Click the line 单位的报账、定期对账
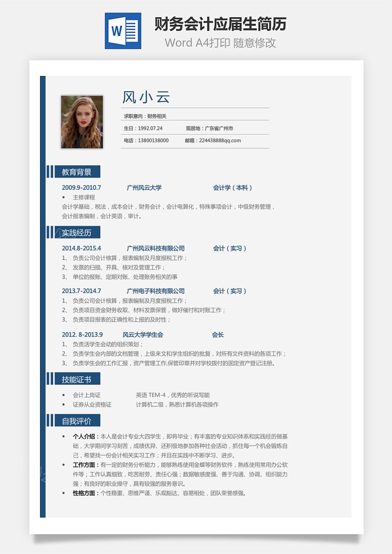The image size is (392, 554). tap(125, 277)
